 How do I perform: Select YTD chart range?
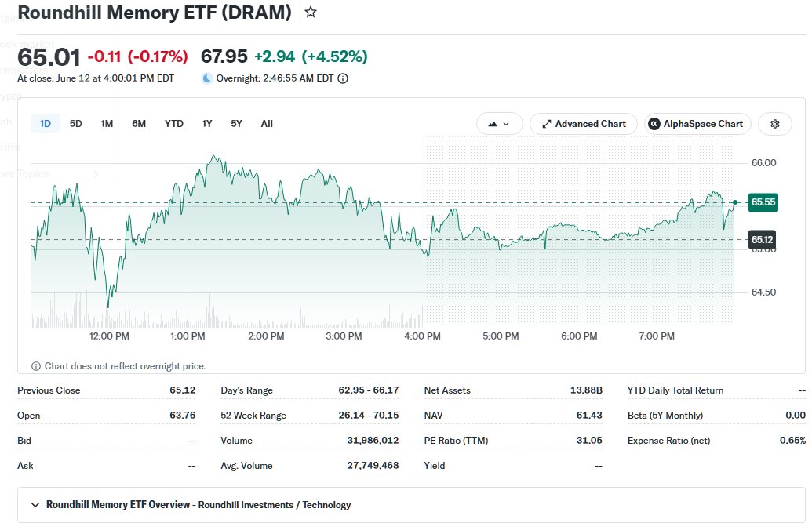click(x=174, y=124)
